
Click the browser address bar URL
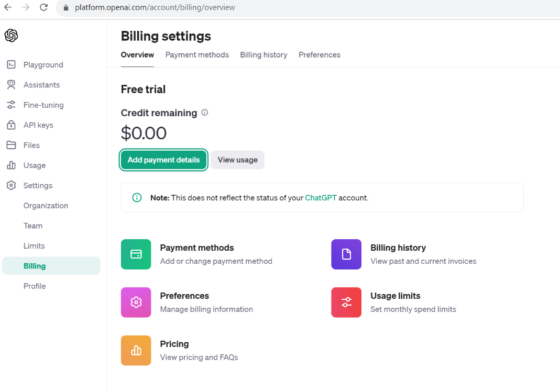pyautogui.click(x=155, y=7)
